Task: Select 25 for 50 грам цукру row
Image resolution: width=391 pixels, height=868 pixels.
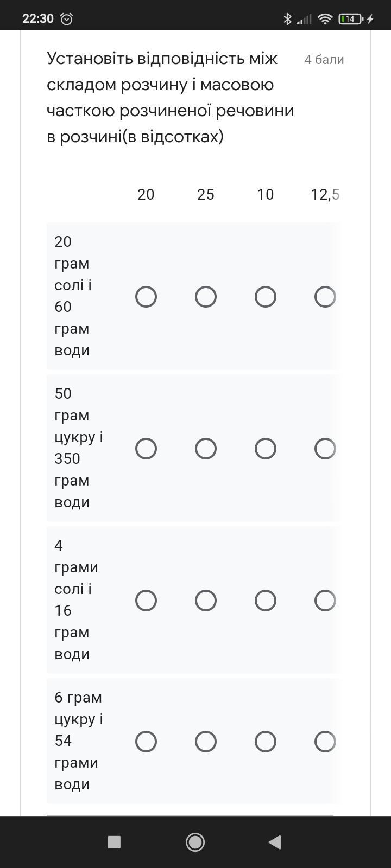Action: coord(206,449)
